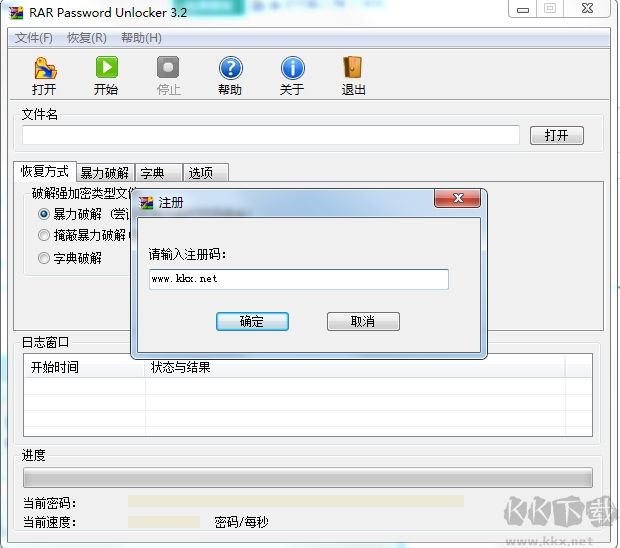Switch to the 恢复方式 tab
620x548 pixels.
[x=45, y=171]
